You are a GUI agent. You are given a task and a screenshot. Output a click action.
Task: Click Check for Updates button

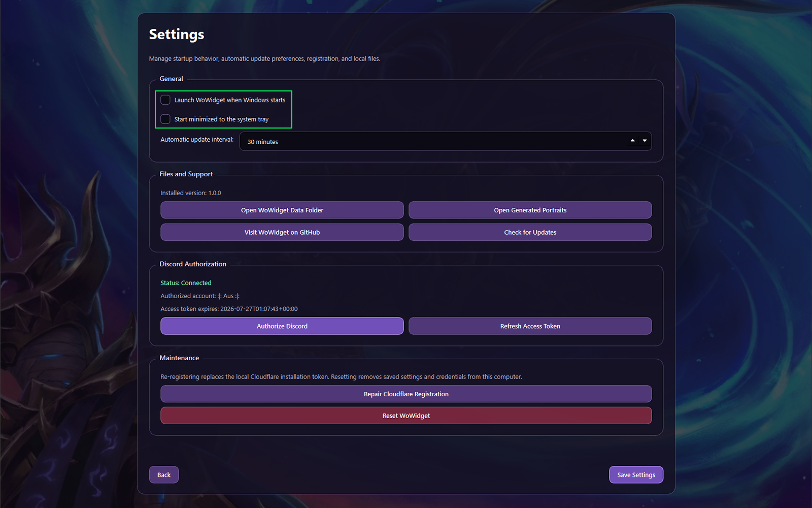tap(530, 232)
